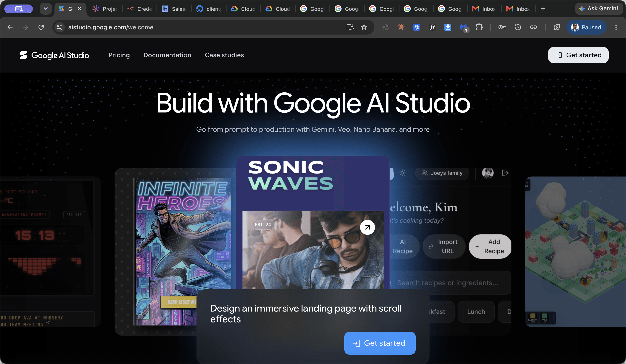This screenshot has width=626, height=364.
Task: Click the isometric city game preview
Action: [575, 252]
